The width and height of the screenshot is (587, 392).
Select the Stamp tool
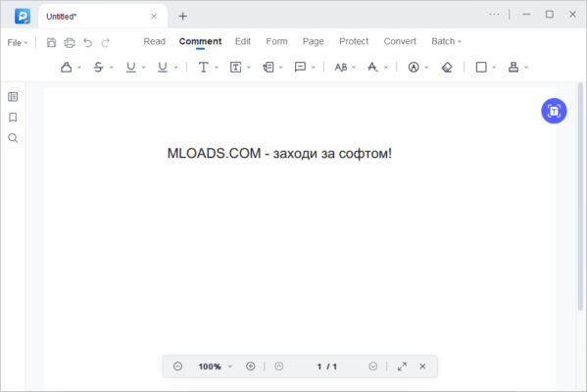tap(514, 67)
